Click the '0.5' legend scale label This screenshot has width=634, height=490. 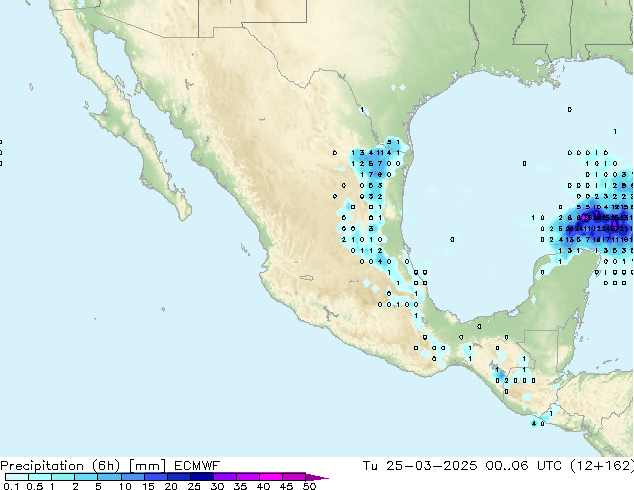coord(35,486)
